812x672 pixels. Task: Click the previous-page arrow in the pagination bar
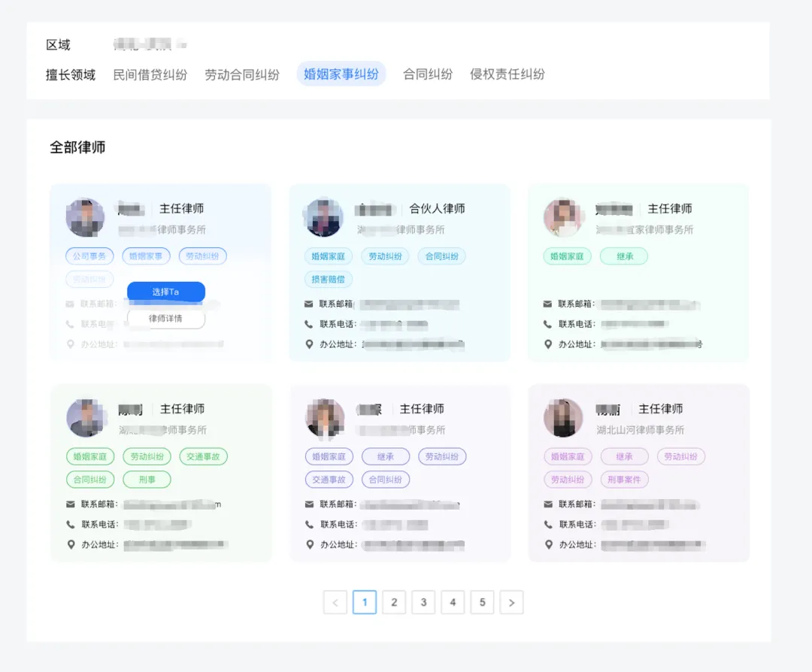coord(335,602)
